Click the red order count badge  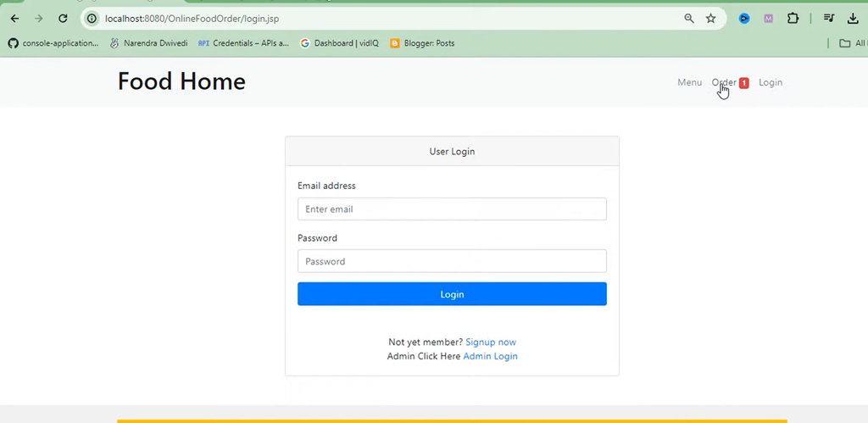[x=744, y=83]
